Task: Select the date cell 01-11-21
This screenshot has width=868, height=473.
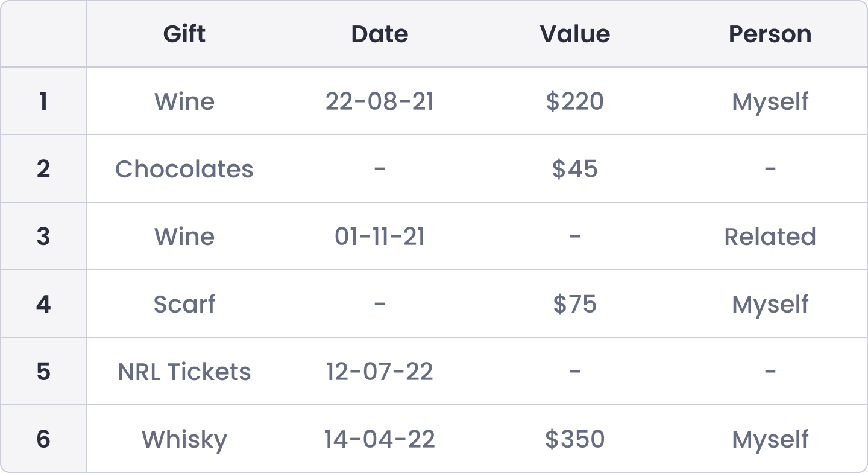Action: pos(380,236)
